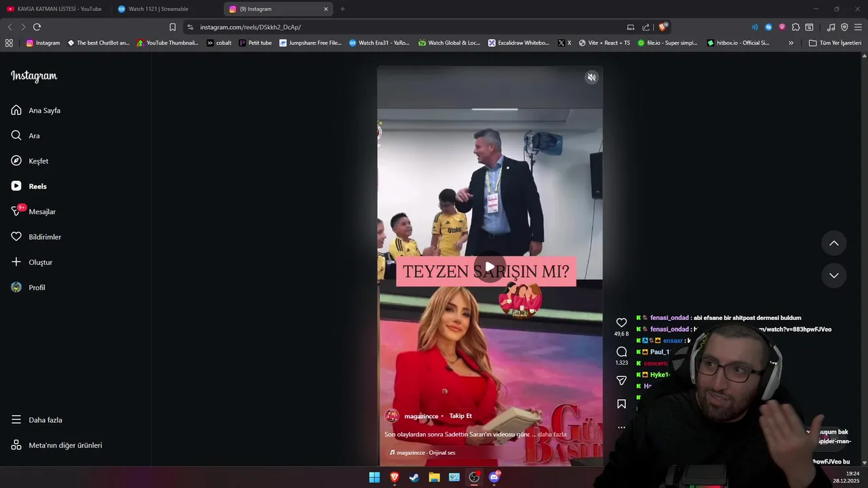Open Steam from taskbar
The height and width of the screenshot is (488, 868).
[x=414, y=477]
